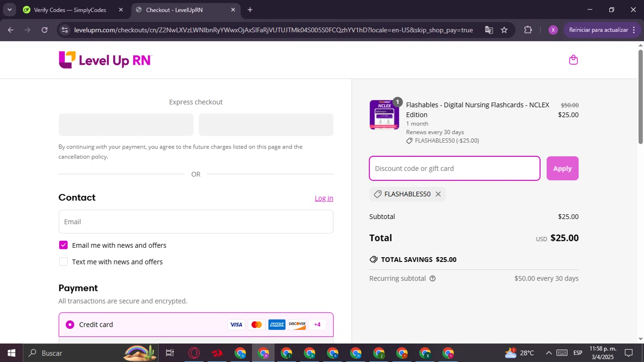This screenshot has width=644, height=362.
Task: Click the TOTAL SAVINGS $25.00 label
Action: pyautogui.click(x=419, y=260)
